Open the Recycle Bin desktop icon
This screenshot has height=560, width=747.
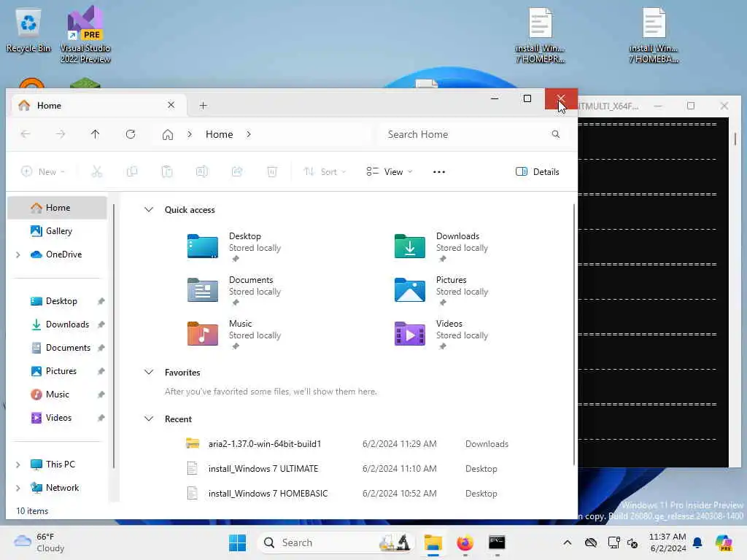28,30
